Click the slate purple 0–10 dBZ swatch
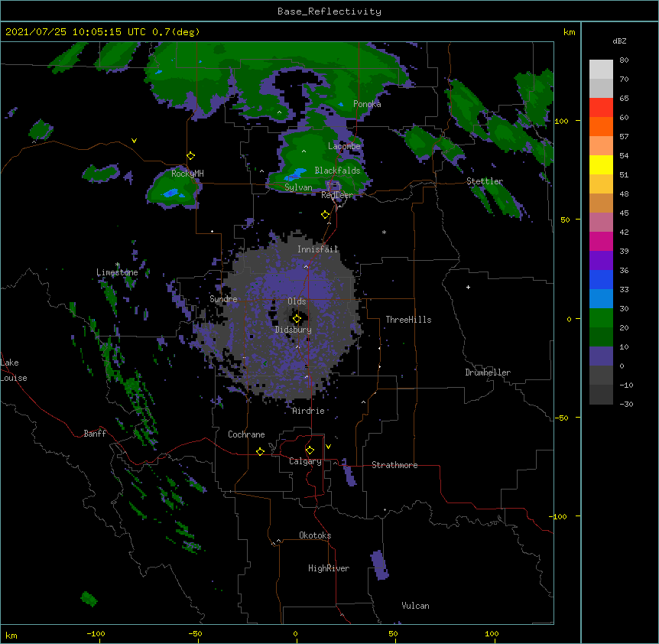The width and height of the screenshot is (659, 644). point(601,356)
